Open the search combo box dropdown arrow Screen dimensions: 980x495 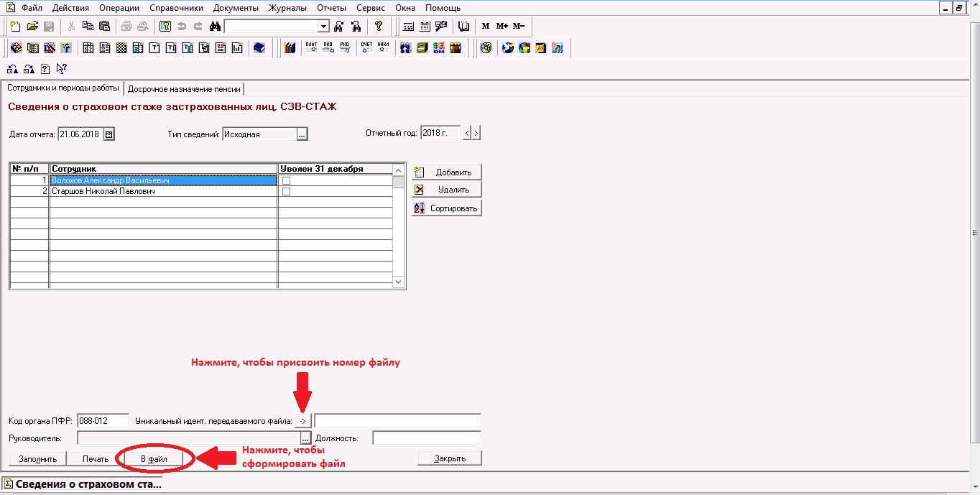[x=323, y=27]
